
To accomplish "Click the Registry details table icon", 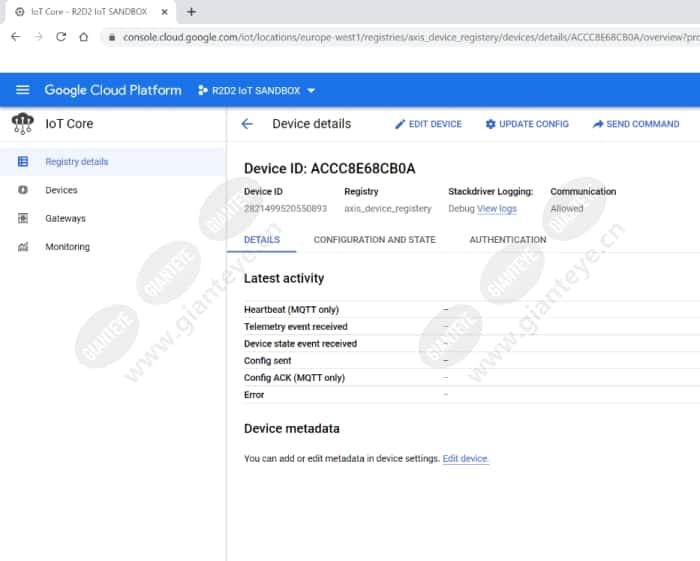I will click(x=23, y=162).
